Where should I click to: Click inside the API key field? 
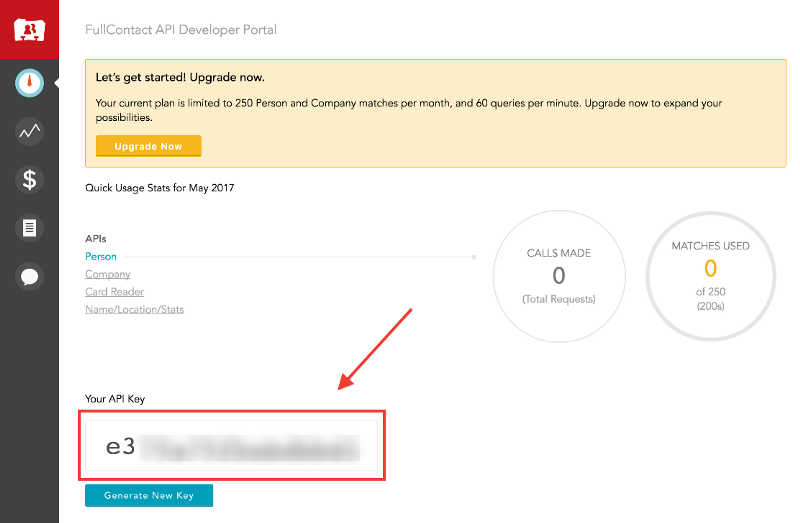pos(232,446)
